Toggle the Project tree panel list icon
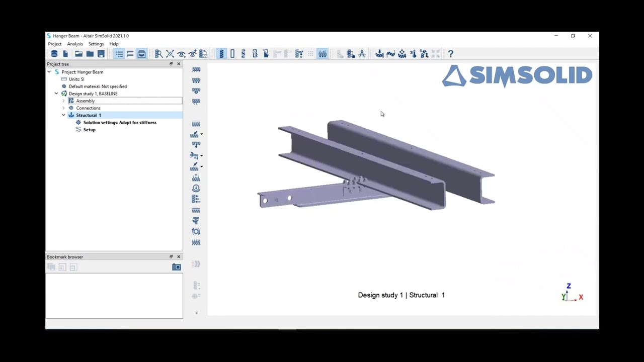 119,54
